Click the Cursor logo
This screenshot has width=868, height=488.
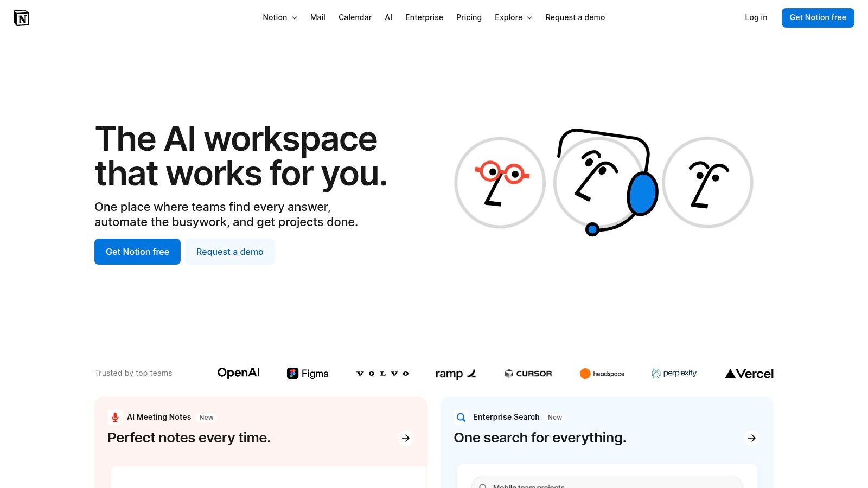(528, 374)
